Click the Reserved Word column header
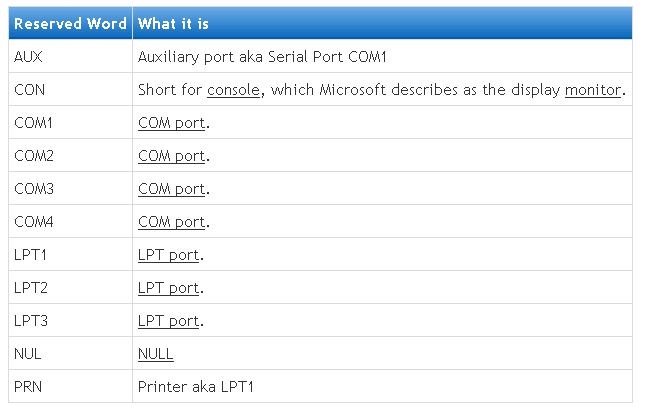The width and height of the screenshot is (647, 414). click(70, 24)
